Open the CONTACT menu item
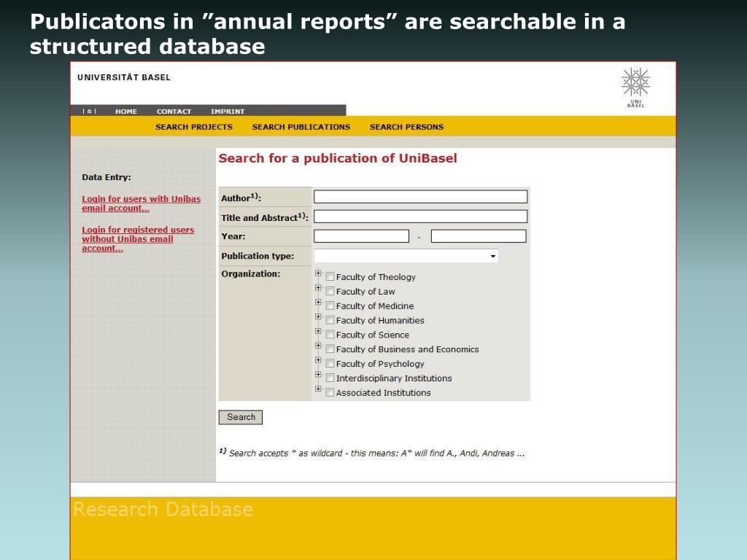The image size is (747, 560). click(174, 112)
